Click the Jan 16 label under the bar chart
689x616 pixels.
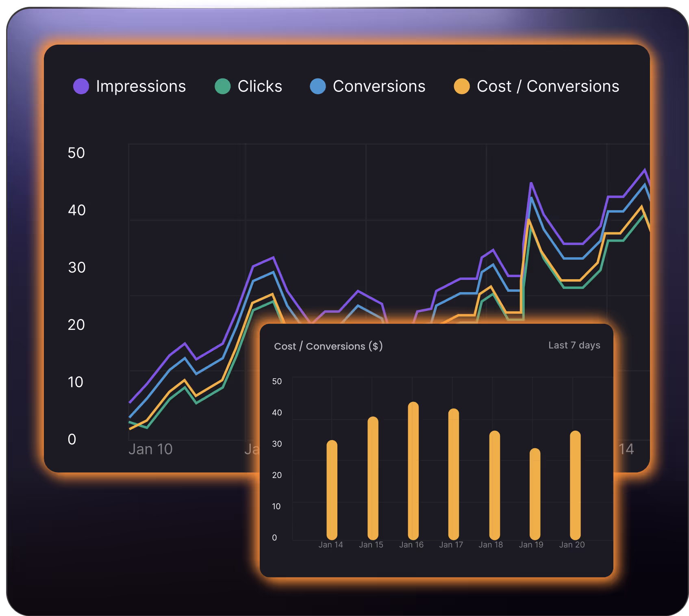(x=411, y=545)
